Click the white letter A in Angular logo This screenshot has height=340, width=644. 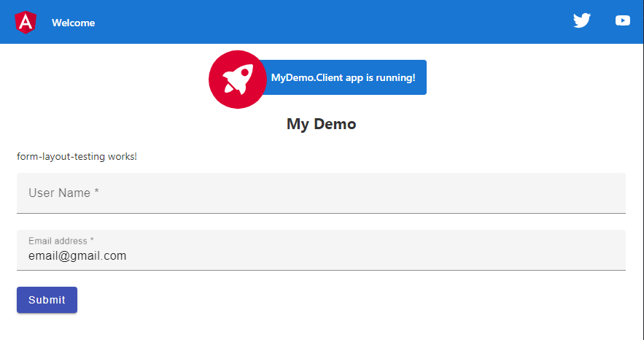25,23
